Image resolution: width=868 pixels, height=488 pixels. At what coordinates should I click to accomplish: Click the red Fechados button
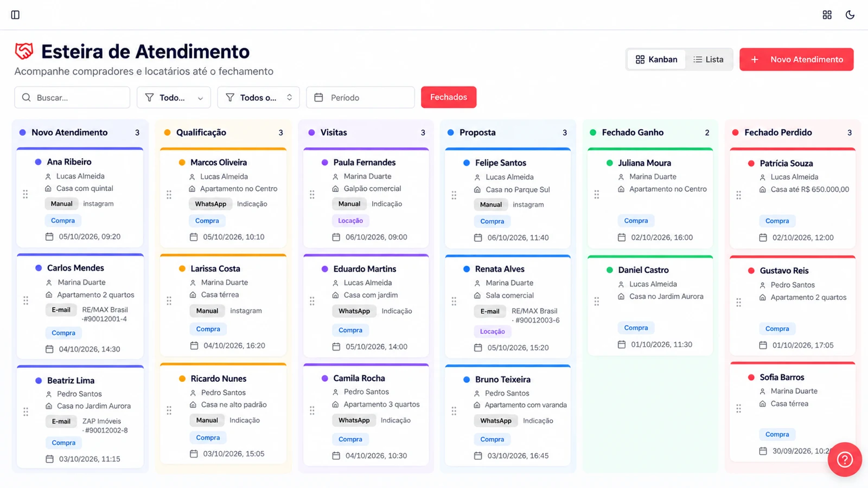(x=449, y=97)
